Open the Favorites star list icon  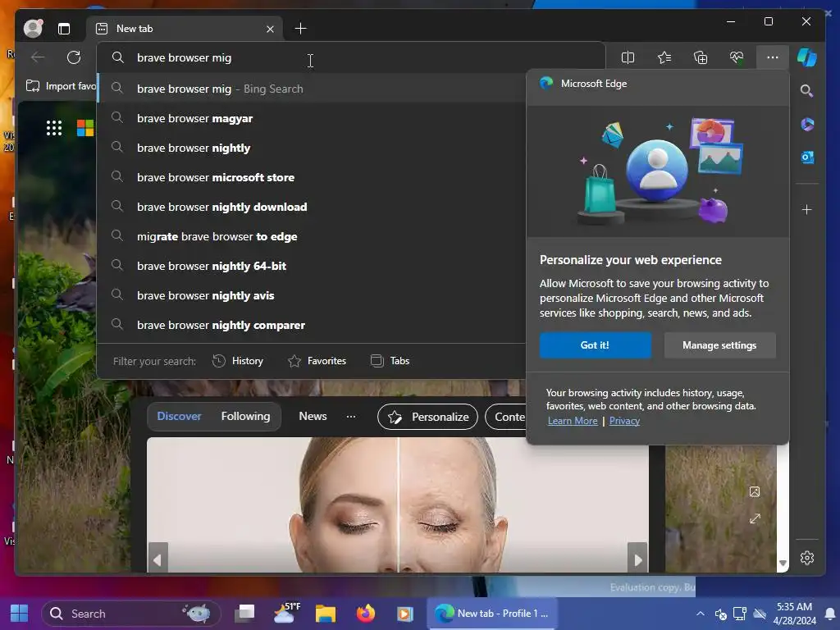(x=664, y=57)
